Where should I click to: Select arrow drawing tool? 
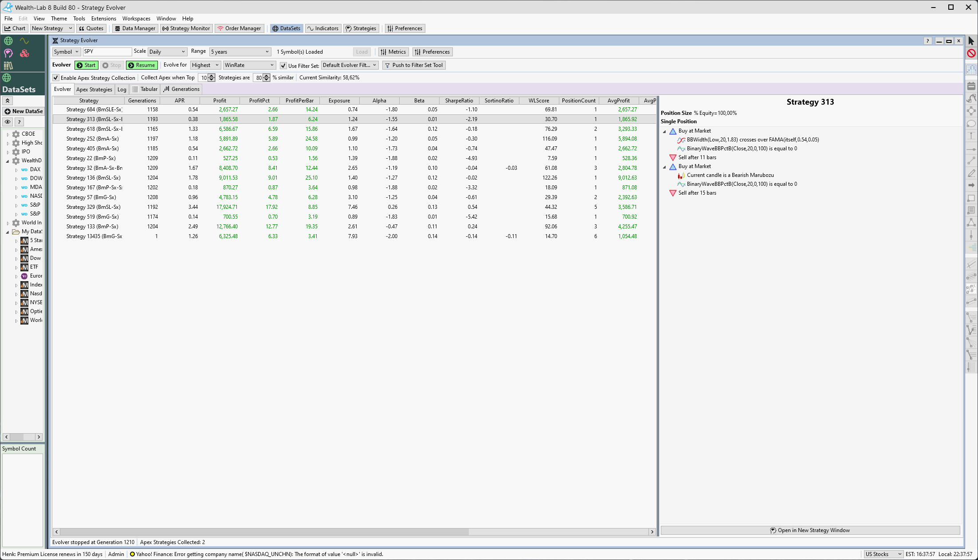click(x=971, y=185)
